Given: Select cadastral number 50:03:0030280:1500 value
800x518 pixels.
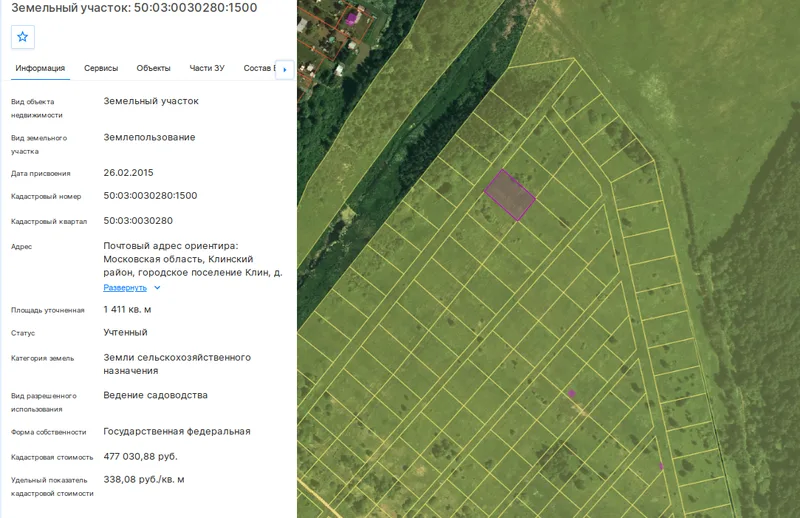Looking at the screenshot, I should tap(150, 195).
